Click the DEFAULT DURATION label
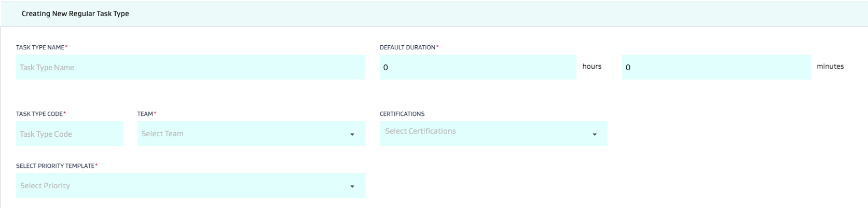 click(407, 47)
